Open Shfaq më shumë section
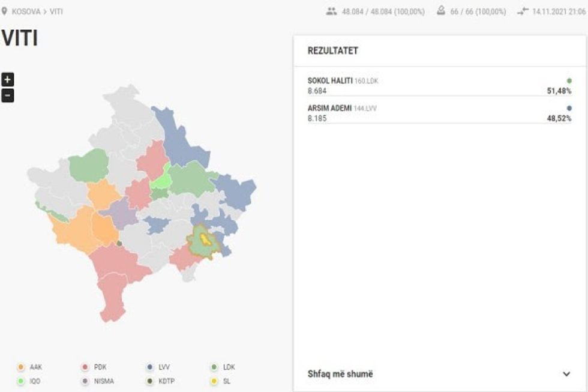588x392 pixels. [340, 374]
